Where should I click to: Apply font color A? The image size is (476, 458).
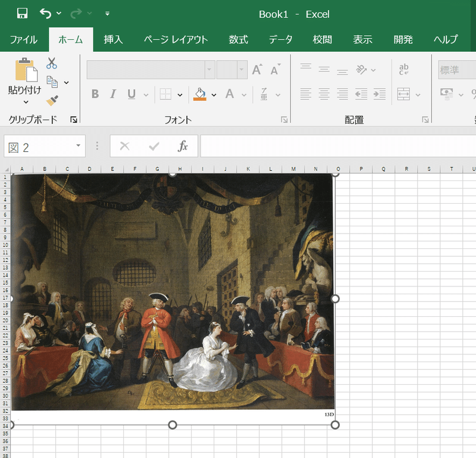[230, 94]
